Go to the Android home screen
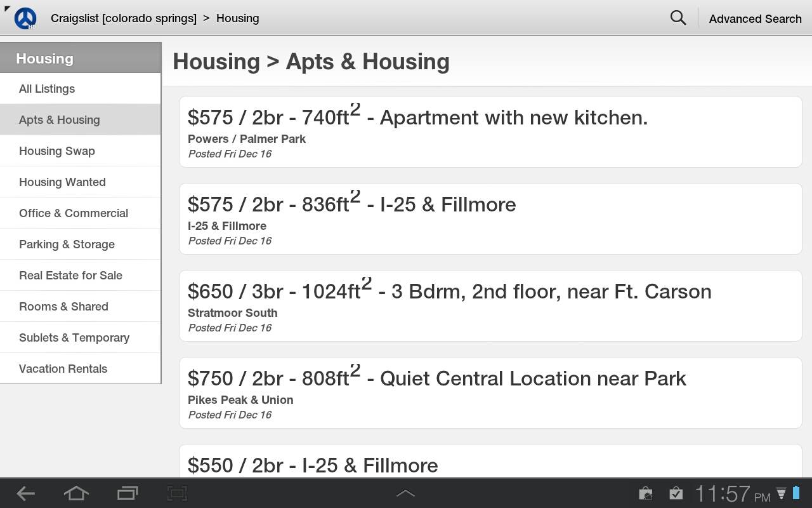 pyautogui.click(x=76, y=493)
